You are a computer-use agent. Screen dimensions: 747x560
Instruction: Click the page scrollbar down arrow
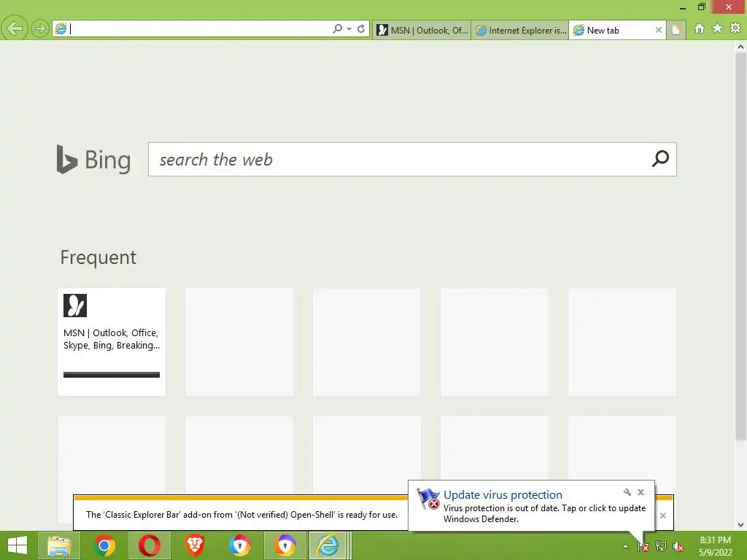click(x=740, y=525)
